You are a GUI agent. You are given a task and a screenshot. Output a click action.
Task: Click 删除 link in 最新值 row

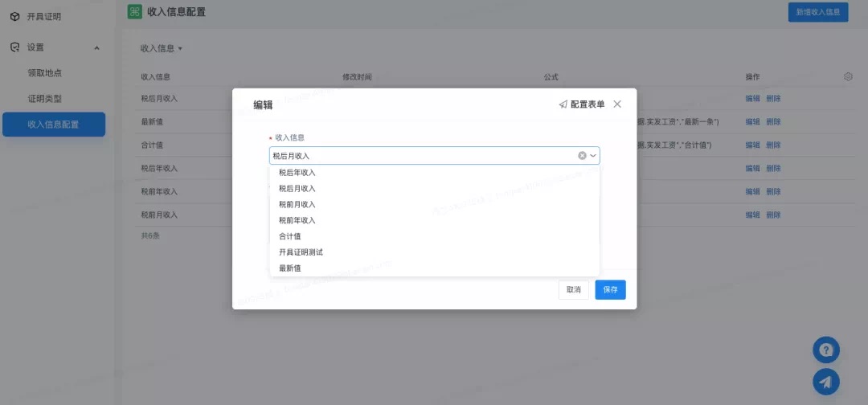tap(773, 121)
